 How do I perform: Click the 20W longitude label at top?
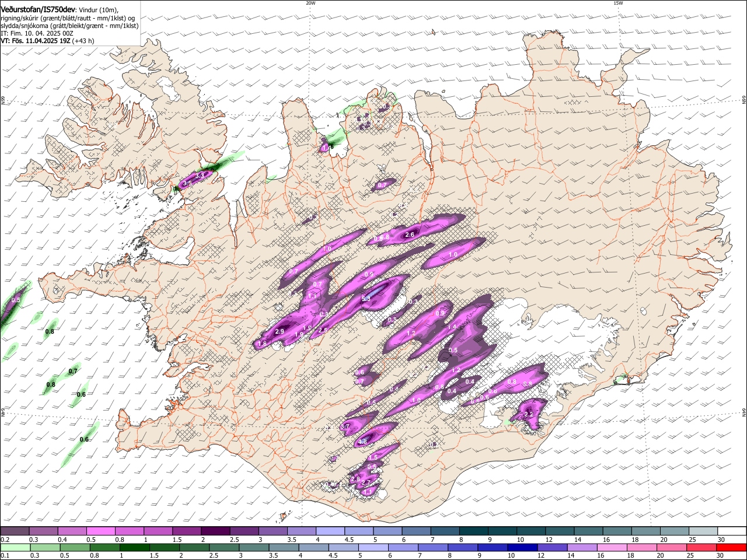[310, 3]
